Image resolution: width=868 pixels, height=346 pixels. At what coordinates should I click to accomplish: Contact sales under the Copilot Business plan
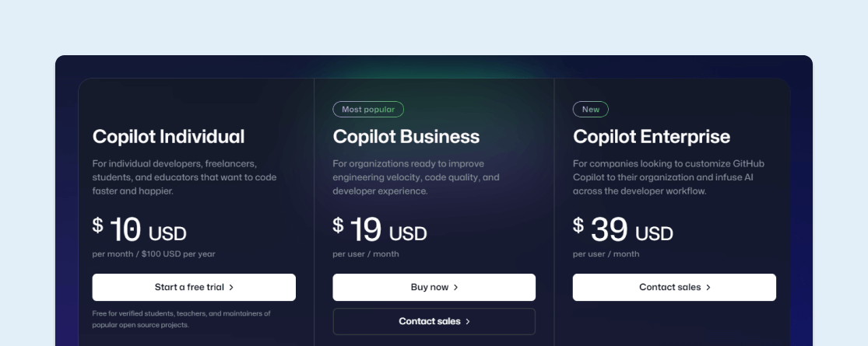[434, 322]
